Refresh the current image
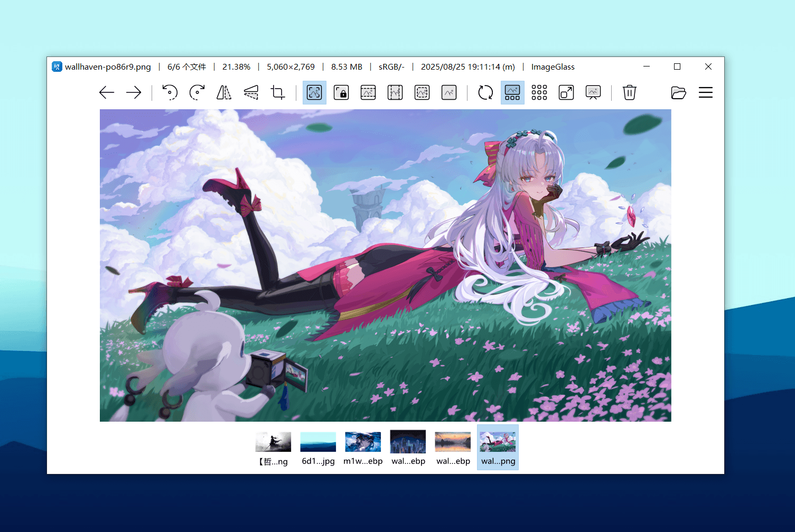The image size is (795, 532). point(485,92)
